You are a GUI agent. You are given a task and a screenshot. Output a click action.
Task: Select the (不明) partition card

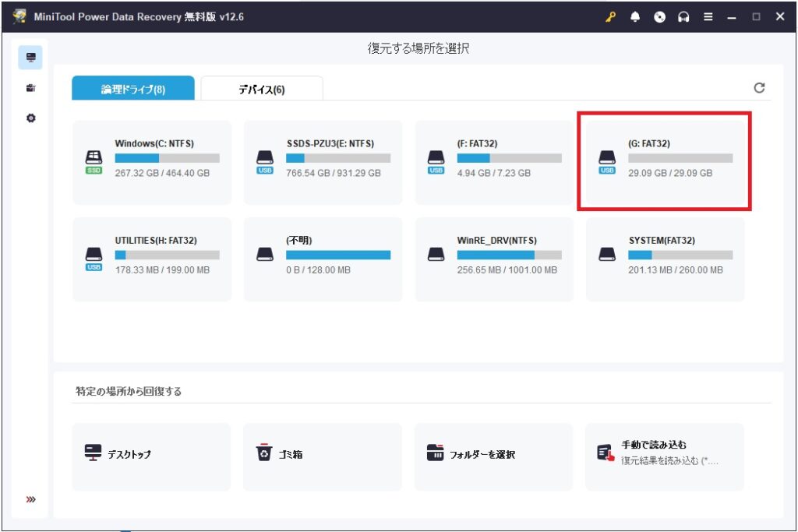point(323,259)
